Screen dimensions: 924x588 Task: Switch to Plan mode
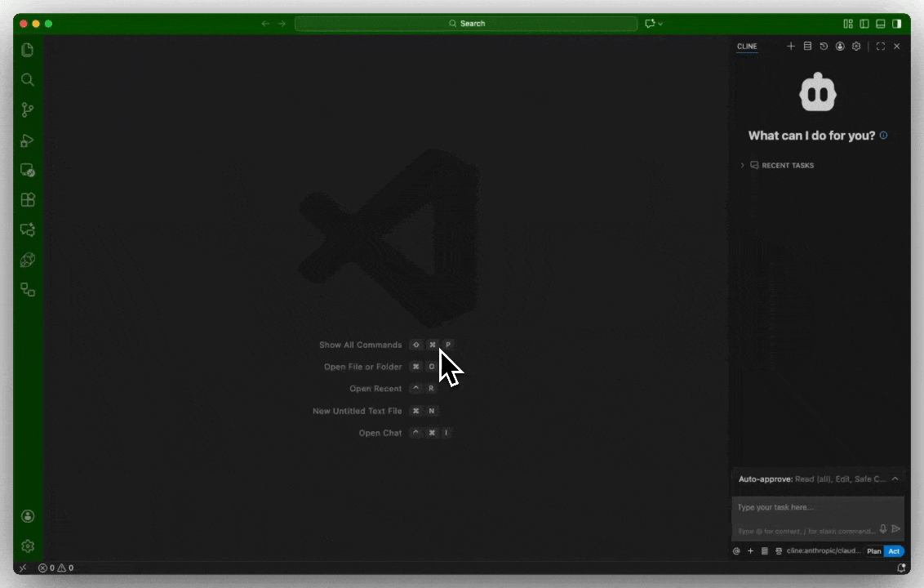click(x=874, y=551)
